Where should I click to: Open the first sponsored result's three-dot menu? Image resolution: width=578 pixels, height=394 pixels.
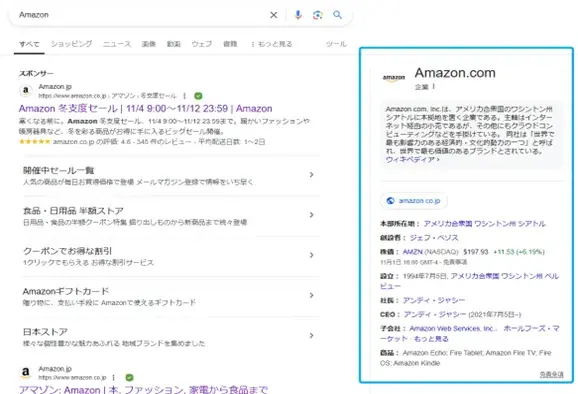point(184,96)
